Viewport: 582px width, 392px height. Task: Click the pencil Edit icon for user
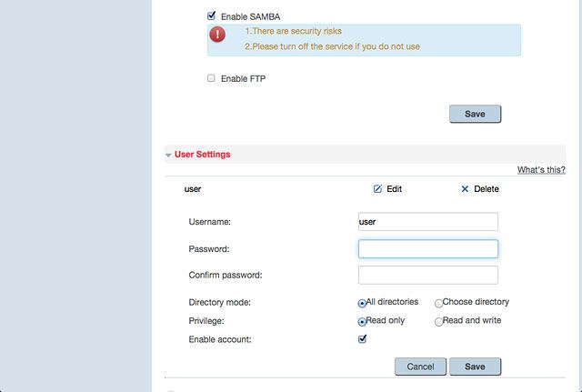point(377,189)
